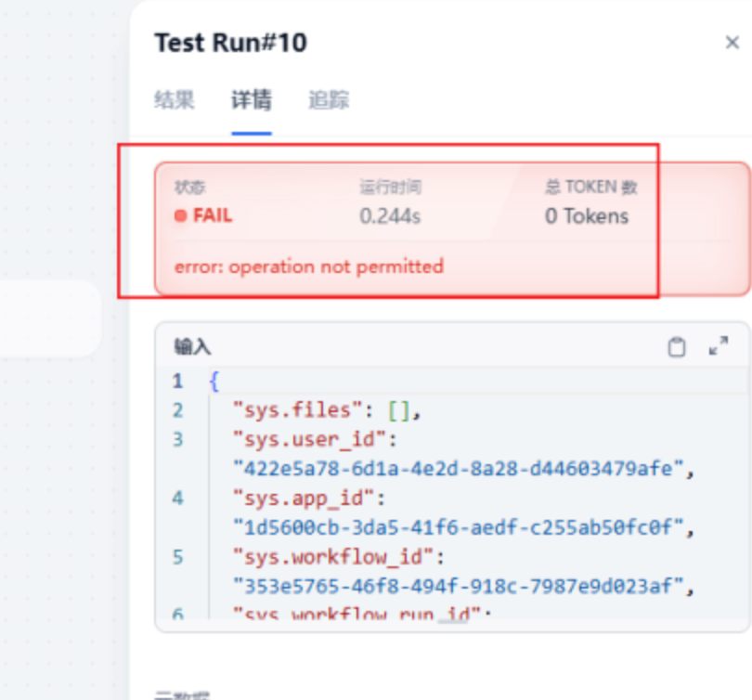
Task: Click the FAIL status text
Action: coord(213,215)
